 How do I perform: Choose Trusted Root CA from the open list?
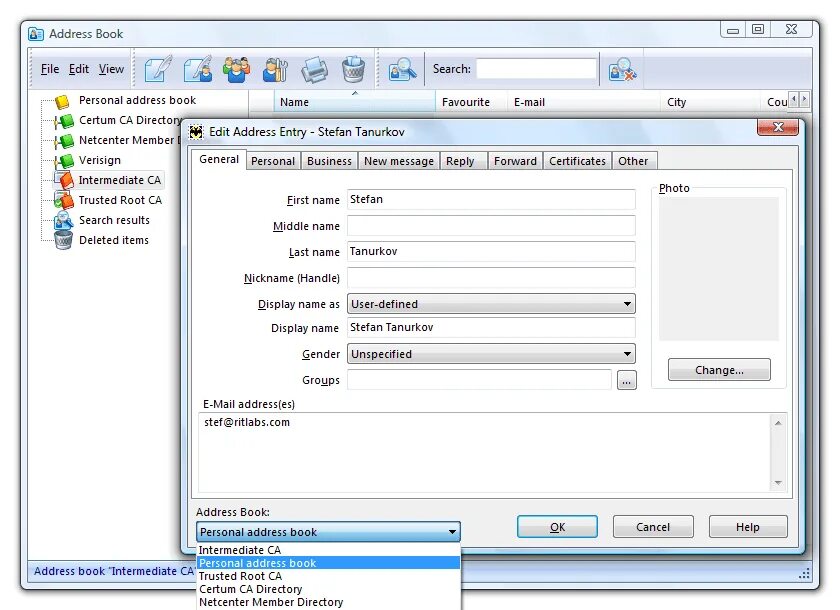point(240,575)
